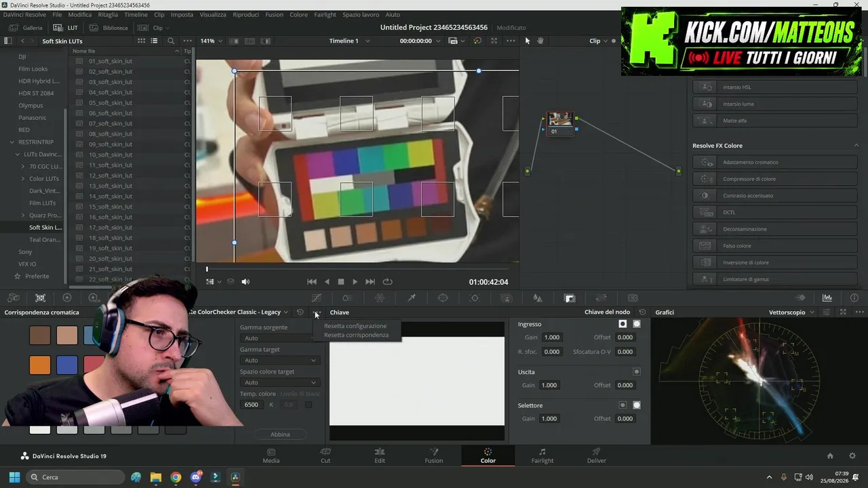The image size is (868, 488).
Task: Open Spazio colore target dropdown
Action: pyautogui.click(x=279, y=382)
